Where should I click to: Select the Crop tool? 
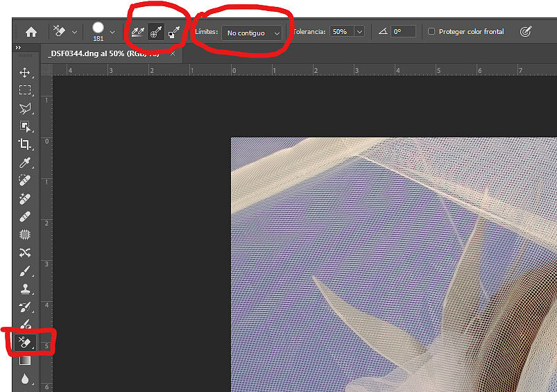coord(25,144)
